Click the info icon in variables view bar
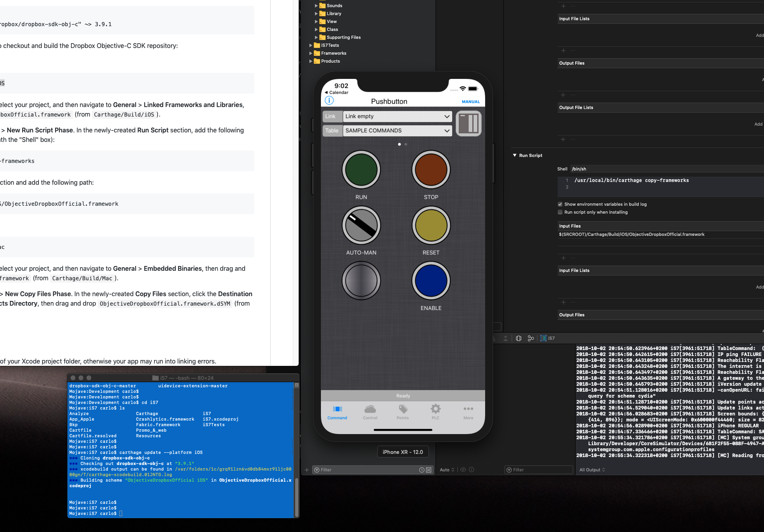 tap(472, 470)
